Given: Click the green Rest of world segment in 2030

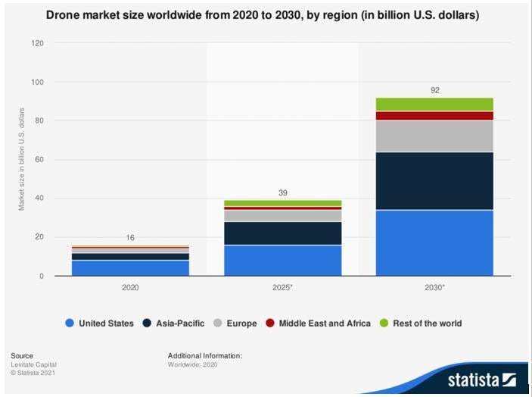Looking at the screenshot, I should point(434,105).
